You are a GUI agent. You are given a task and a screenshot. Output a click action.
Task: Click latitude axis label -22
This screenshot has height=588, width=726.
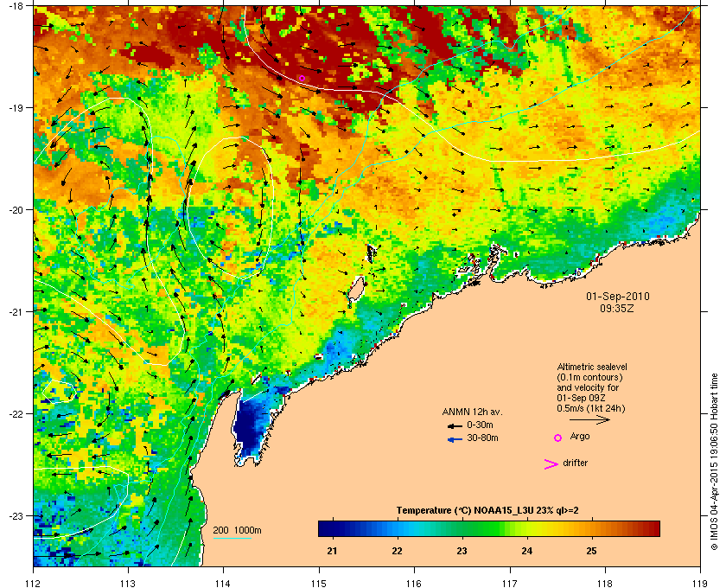pos(16,414)
